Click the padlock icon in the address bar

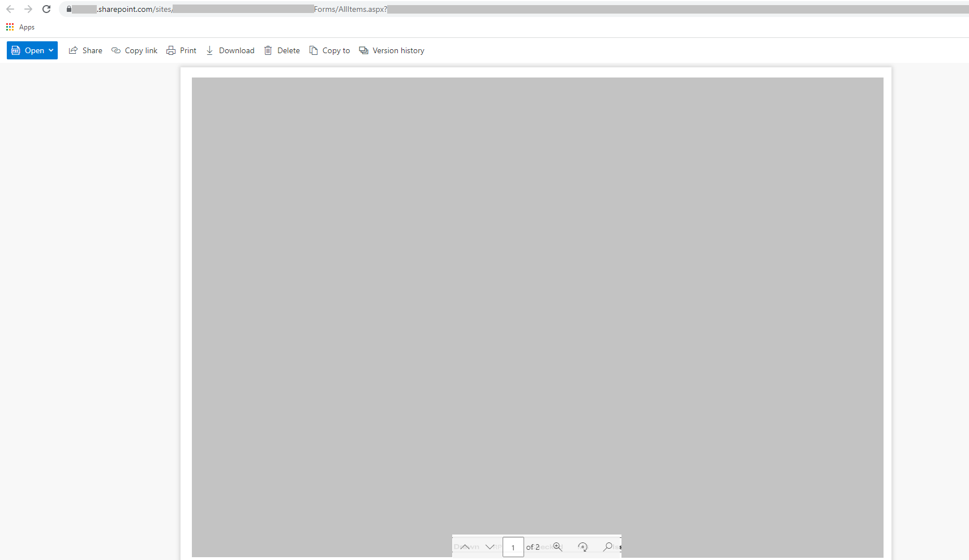68,9
